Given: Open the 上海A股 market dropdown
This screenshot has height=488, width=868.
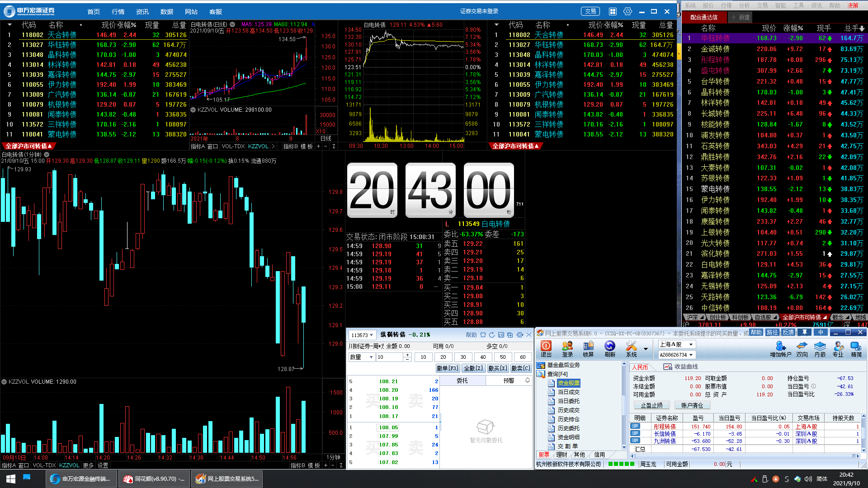Looking at the screenshot, I should click(676, 344).
